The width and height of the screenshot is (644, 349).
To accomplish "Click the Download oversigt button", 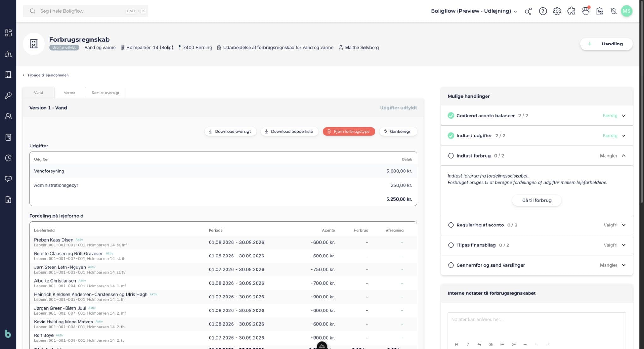I will click(230, 131).
